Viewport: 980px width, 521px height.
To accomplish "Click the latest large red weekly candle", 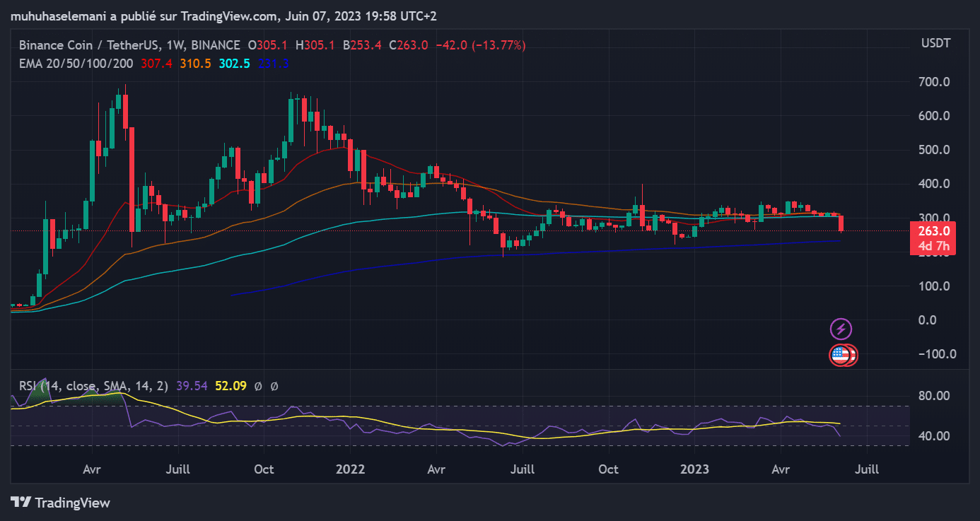I will click(x=841, y=224).
